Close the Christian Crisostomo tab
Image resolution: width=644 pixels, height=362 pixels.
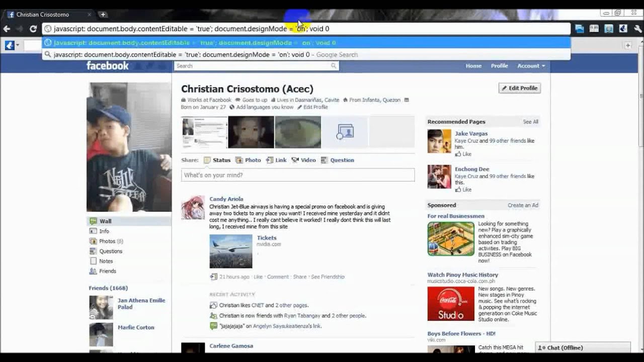[x=90, y=15]
